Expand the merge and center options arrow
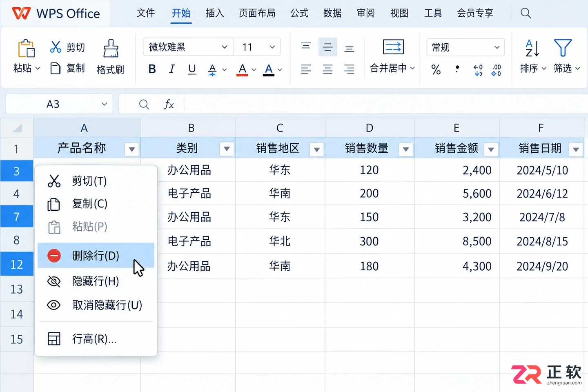The height and width of the screenshot is (392, 588). pyautogui.click(x=412, y=68)
